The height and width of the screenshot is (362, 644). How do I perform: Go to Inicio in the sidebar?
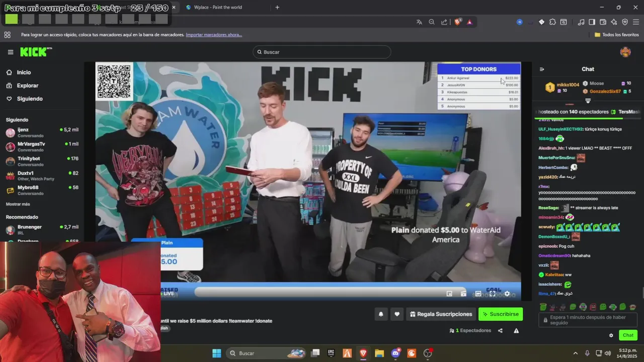[19, 72]
